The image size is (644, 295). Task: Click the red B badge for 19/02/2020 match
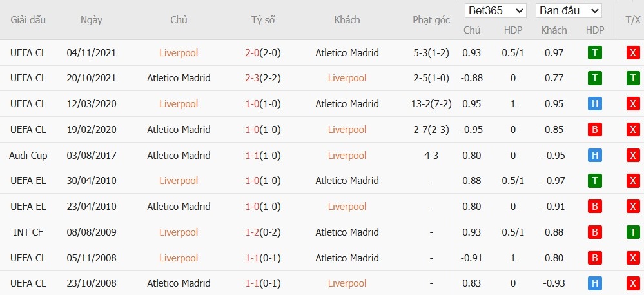[595, 130]
